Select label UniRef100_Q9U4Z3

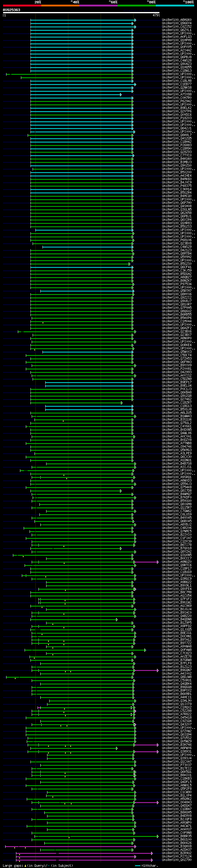tap(176, 64)
